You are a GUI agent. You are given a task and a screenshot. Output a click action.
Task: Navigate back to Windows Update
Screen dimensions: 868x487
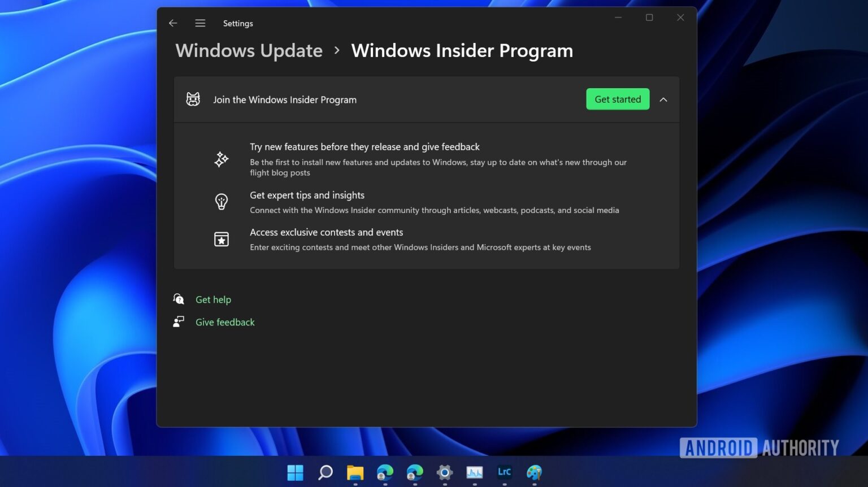(x=249, y=50)
